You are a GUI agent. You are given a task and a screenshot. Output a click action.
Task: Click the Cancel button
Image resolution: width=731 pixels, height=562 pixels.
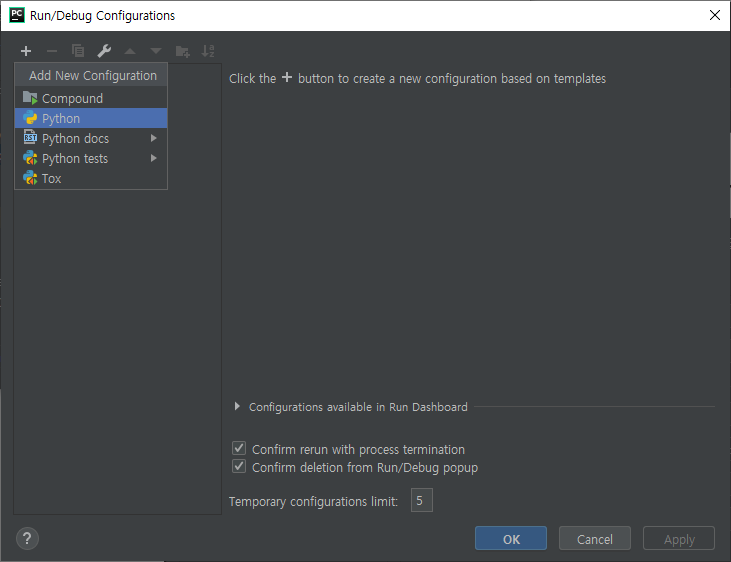[595, 539]
